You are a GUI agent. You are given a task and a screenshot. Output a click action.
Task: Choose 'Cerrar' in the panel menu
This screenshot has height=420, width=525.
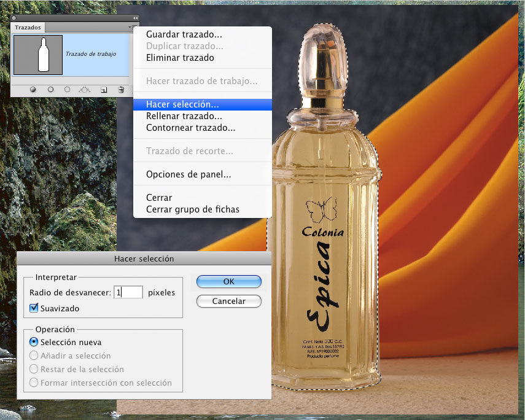pyautogui.click(x=202, y=198)
